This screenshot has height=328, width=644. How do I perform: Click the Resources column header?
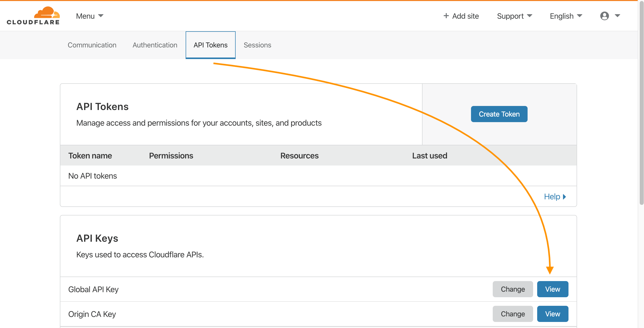300,156
